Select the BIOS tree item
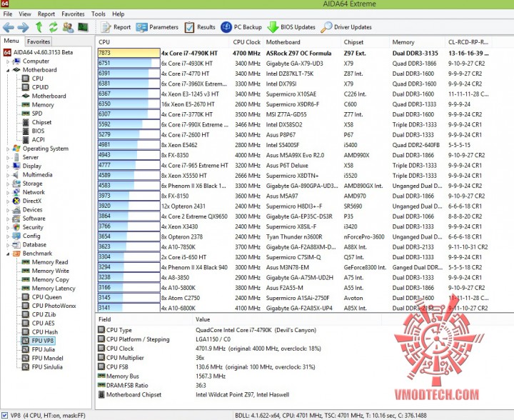Image resolution: width=514 pixels, height=420 pixels. [x=38, y=131]
